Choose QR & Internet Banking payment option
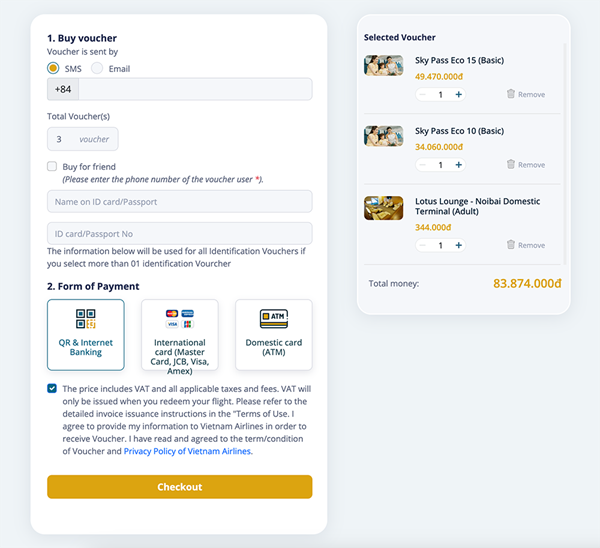600x548 pixels. 86,335
